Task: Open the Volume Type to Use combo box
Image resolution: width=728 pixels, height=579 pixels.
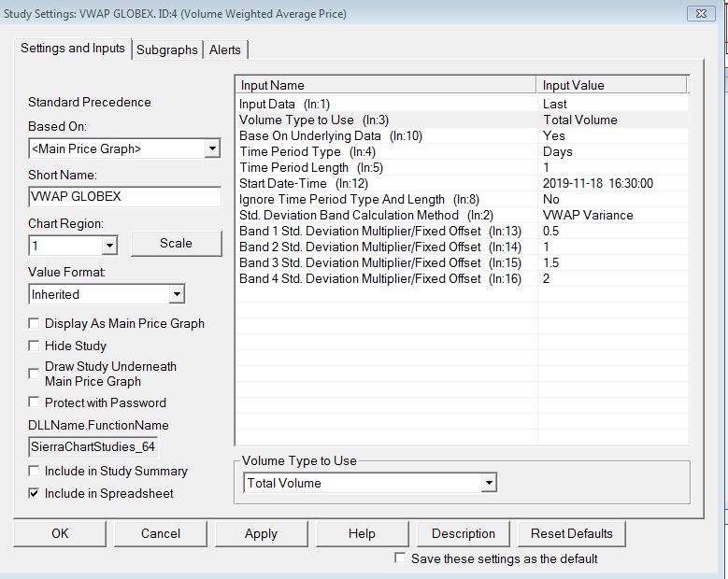Action: 488,483
